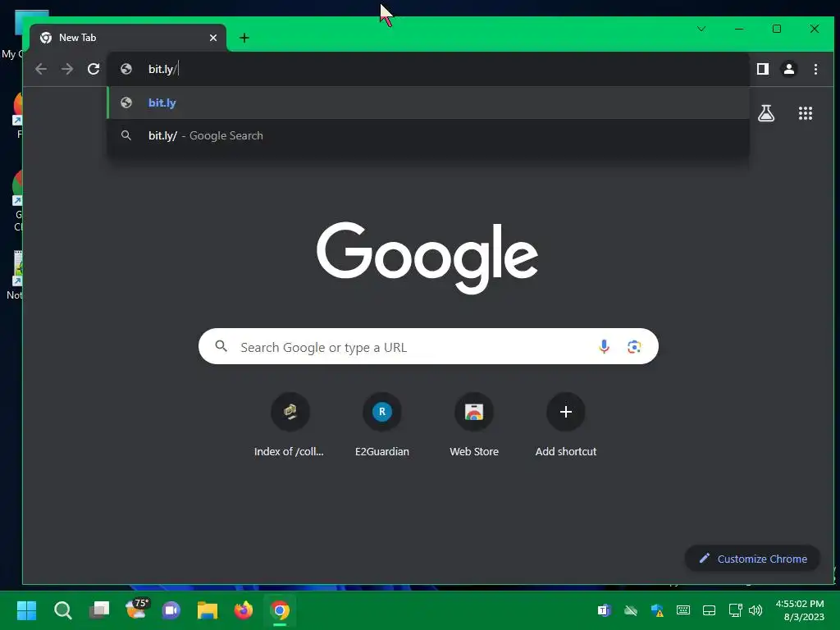Viewport: 840px width, 630px height.
Task: Click the Customize Chrome button
Action: (x=753, y=559)
